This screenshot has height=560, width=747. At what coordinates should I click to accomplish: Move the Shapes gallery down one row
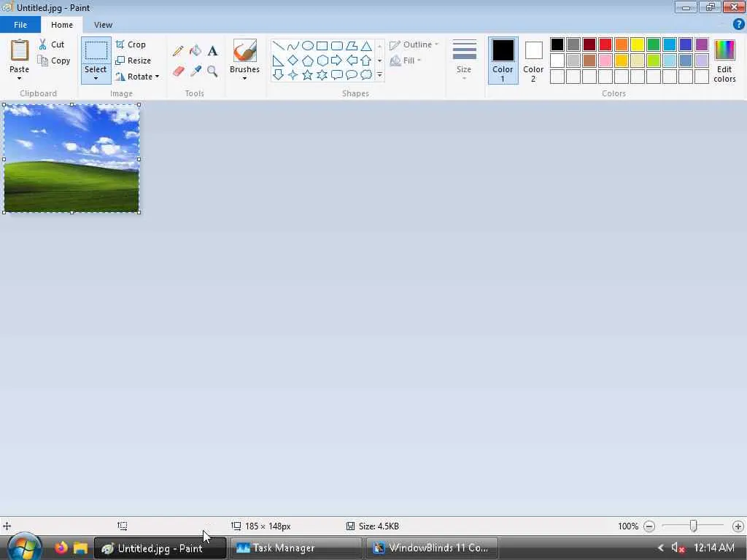point(379,61)
